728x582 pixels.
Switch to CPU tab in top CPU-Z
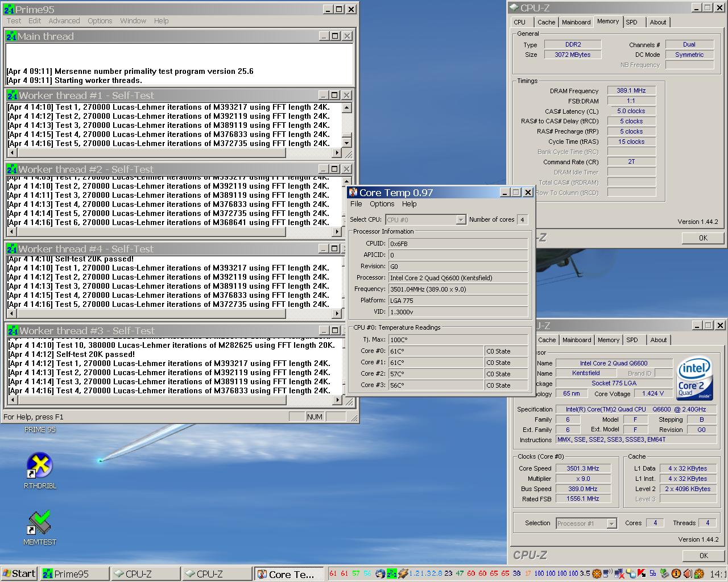tap(520, 22)
